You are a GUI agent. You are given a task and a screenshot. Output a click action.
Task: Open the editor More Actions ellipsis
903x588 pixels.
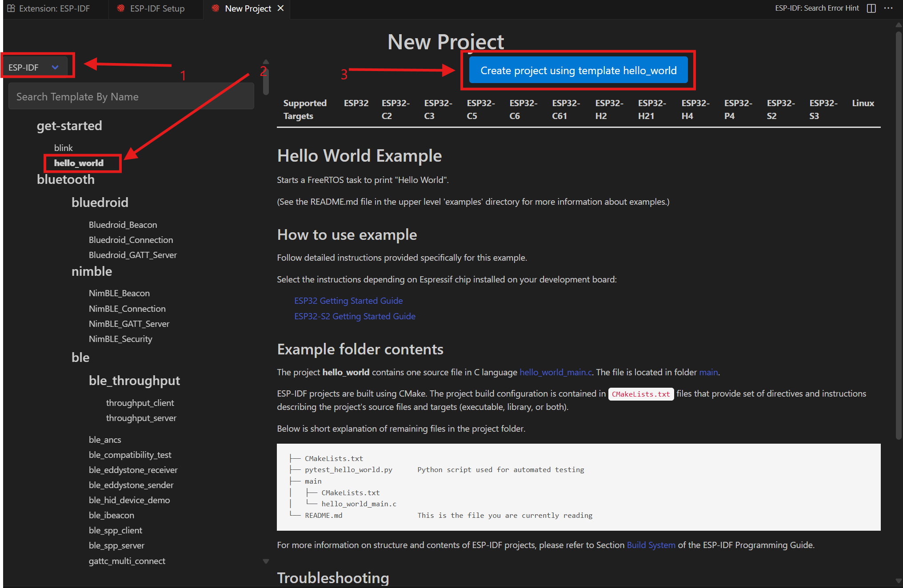[x=888, y=8]
